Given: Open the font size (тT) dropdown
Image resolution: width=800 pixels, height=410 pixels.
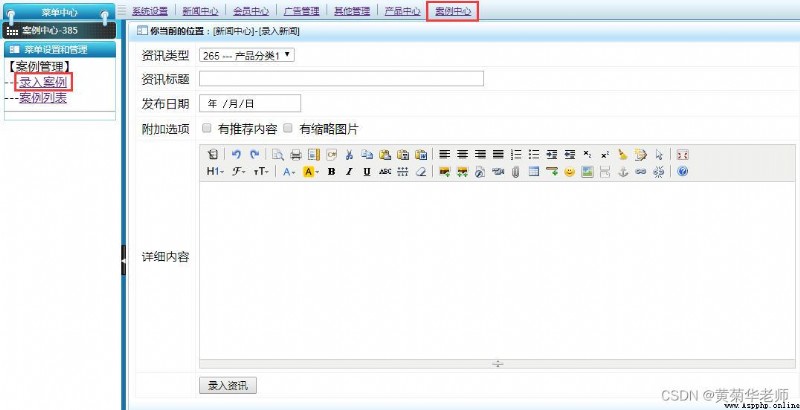Looking at the screenshot, I should (x=261, y=172).
